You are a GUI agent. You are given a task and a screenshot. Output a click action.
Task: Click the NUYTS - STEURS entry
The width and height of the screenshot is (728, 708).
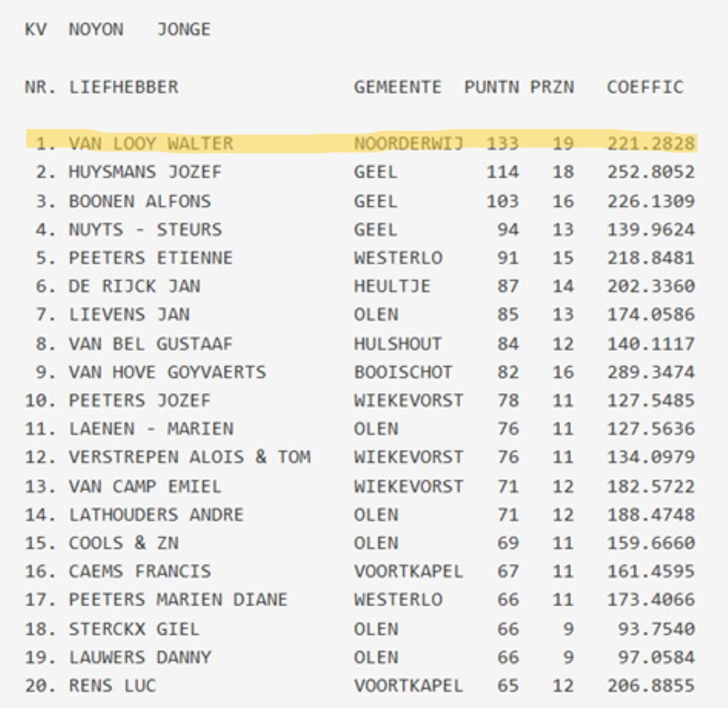[x=145, y=229]
